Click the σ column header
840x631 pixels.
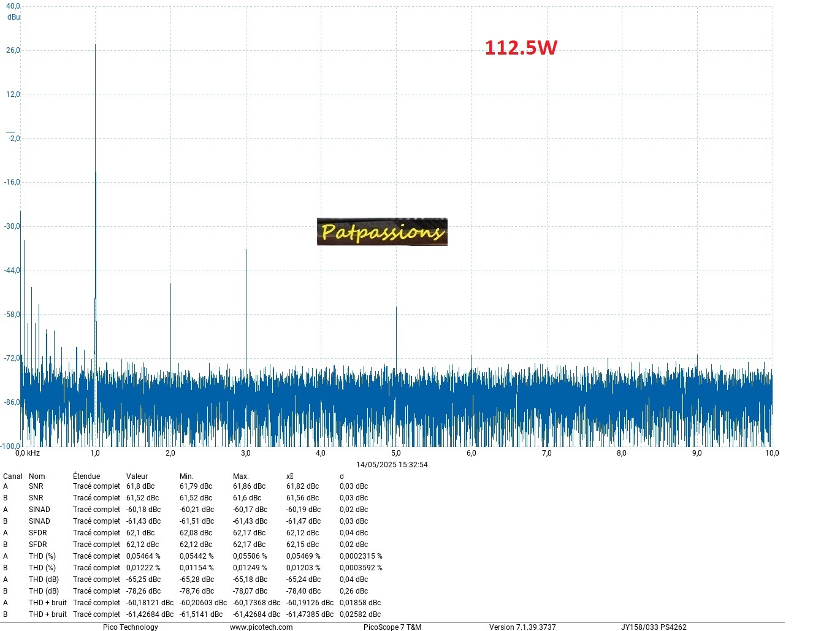[342, 476]
